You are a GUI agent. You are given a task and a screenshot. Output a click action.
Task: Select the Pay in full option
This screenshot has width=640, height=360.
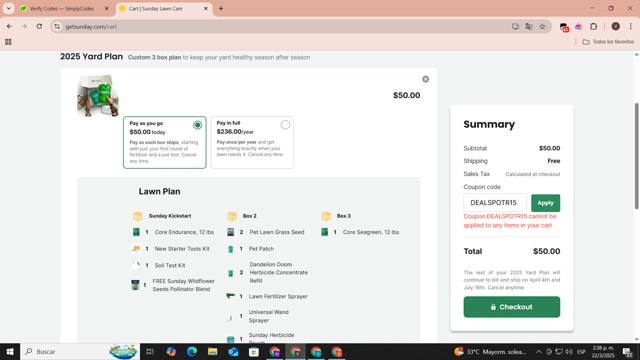(x=252, y=142)
